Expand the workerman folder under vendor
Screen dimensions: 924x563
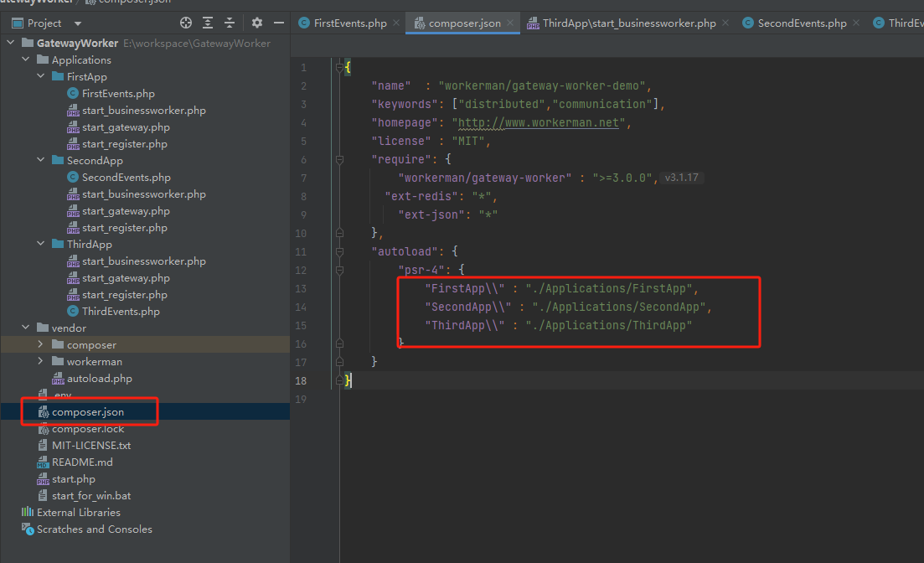click(x=41, y=361)
